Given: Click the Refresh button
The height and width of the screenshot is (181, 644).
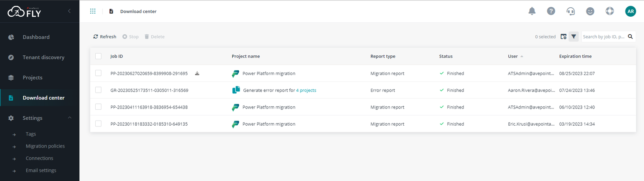Looking at the screenshot, I should [105, 37].
